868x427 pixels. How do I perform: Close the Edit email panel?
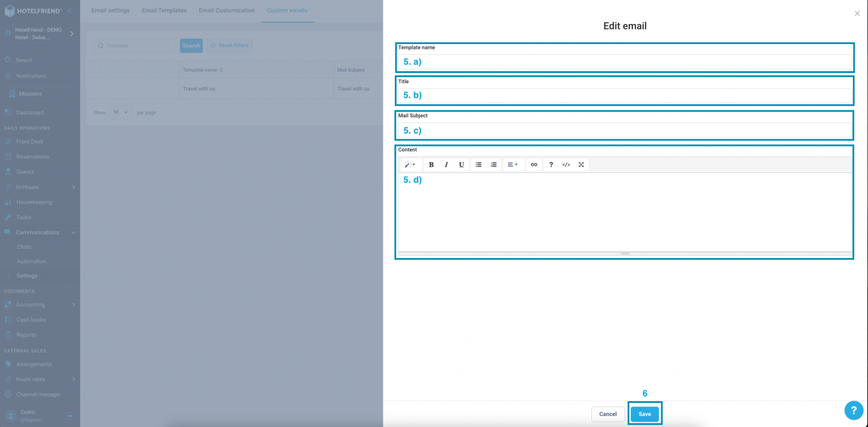point(857,13)
